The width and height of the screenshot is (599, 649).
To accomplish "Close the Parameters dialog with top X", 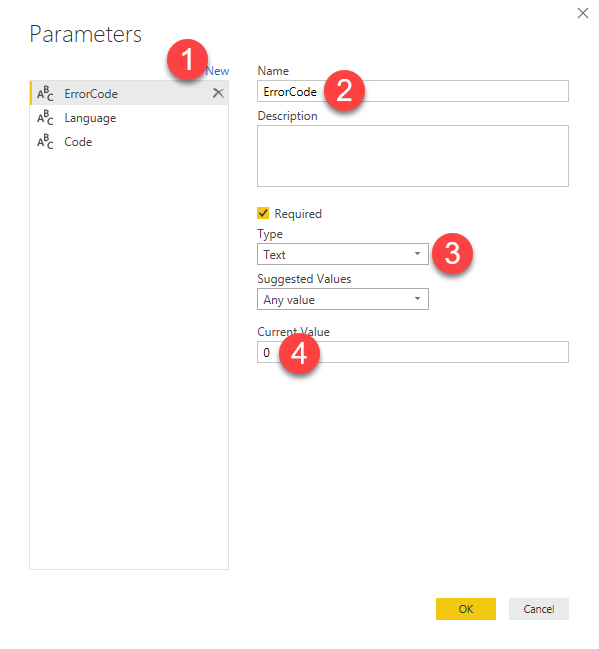I will (x=582, y=13).
